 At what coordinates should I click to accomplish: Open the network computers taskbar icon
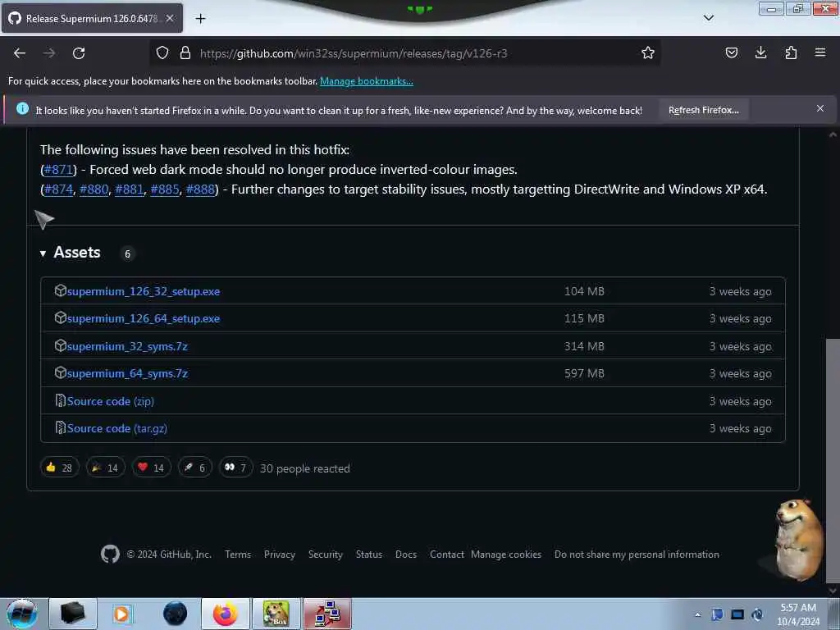point(327,614)
